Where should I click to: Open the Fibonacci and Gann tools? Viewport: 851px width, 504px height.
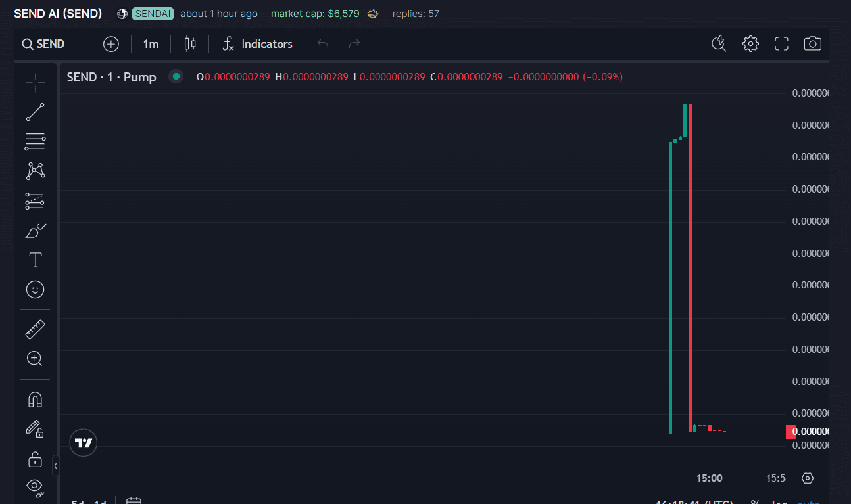tap(36, 141)
